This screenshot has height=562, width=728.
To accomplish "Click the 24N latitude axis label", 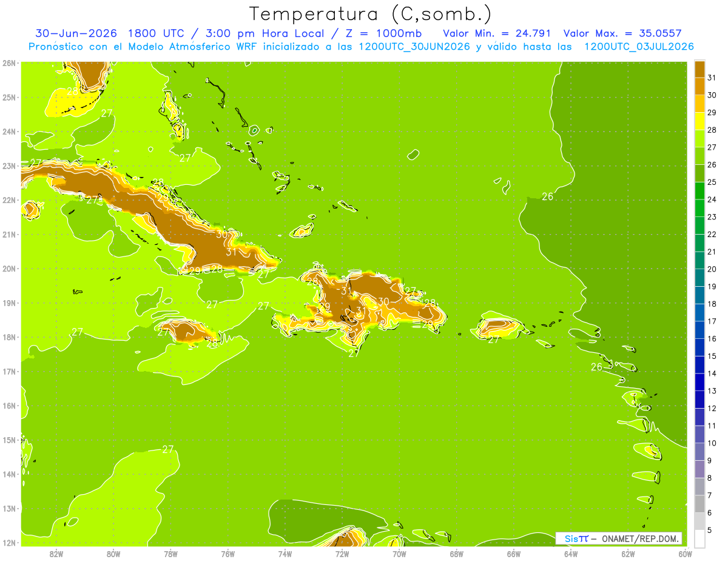I will (9, 132).
